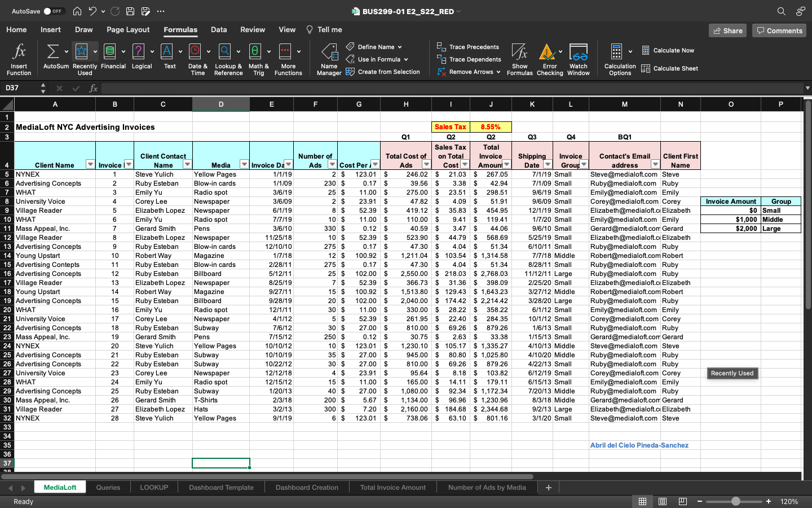
Task: Toggle the AutoSave switch
Action: [54, 11]
